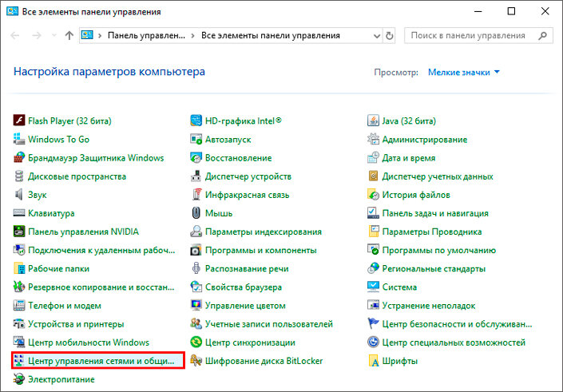Screen dimensions: 563x392
Task: Expand the root breadcrumb chevron
Action: pyautogui.click(x=100, y=36)
